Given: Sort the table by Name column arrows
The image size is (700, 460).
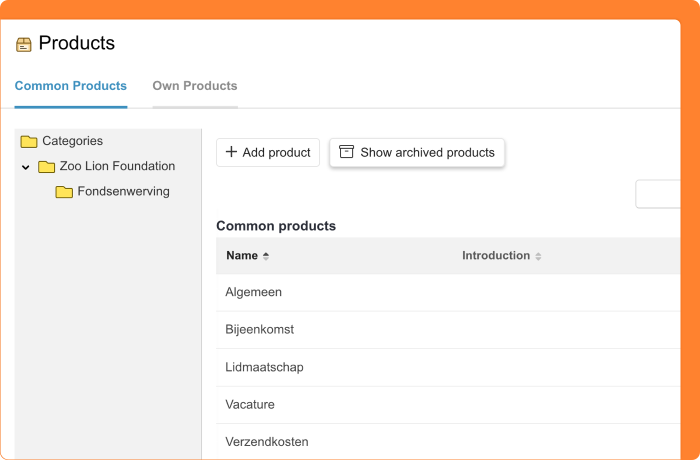Looking at the screenshot, I should pyautogui.click(x=266, y=256).
